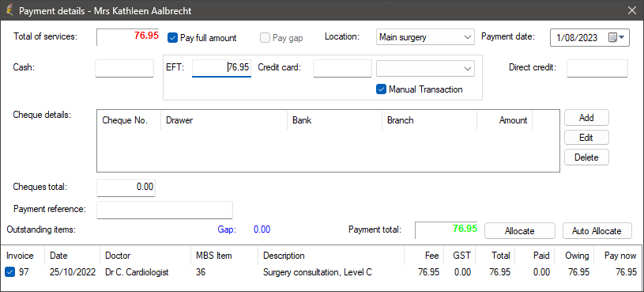Click the Invoice column header
This screenshot has height=292, width=644.
(x=23, y=256)
